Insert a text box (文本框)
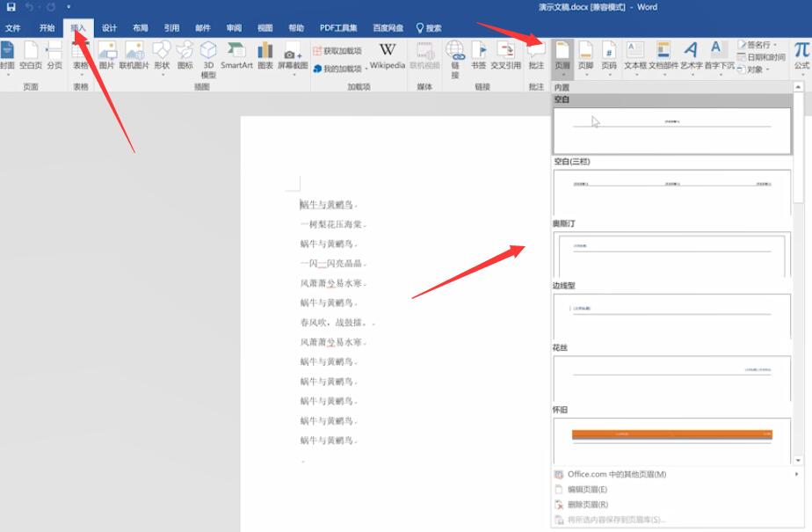The width and height of the screenshot is (812, 532). (x=634, y=58)
